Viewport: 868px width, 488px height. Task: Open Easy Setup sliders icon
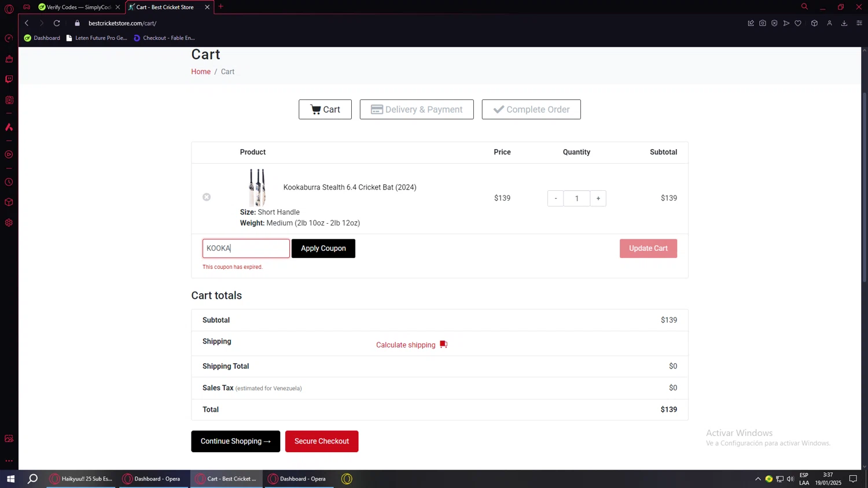point(859,23)
